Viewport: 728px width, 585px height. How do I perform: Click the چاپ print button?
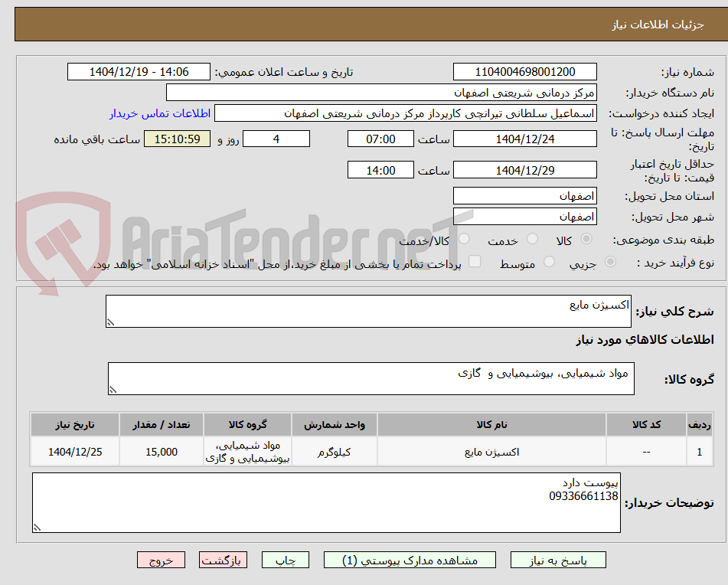click(285, 560)
